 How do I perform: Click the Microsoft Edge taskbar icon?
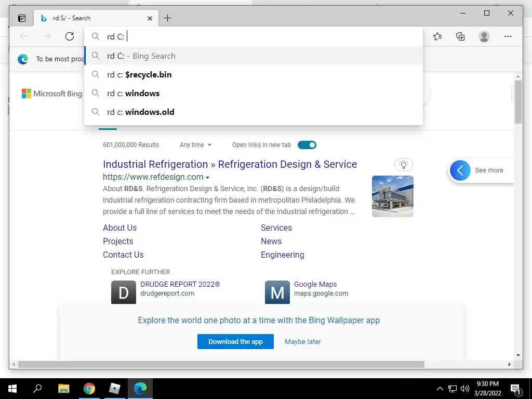[140, 389]
